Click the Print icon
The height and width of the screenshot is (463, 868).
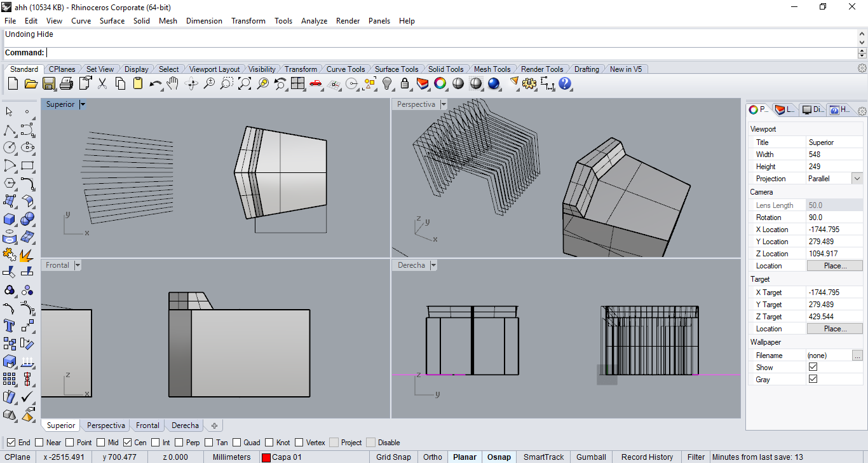67,83
